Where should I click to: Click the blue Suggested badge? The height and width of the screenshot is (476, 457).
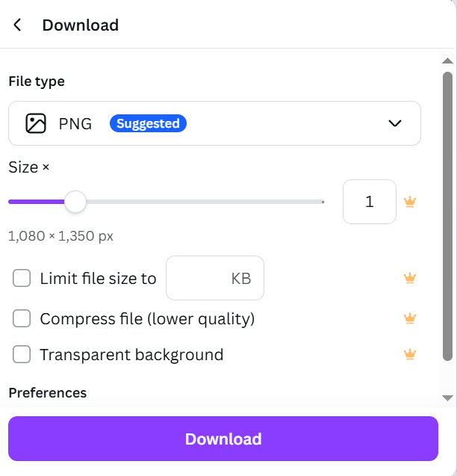coord(148,123)
